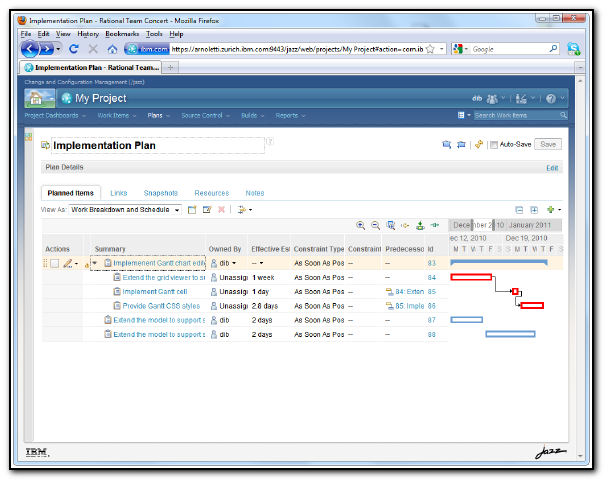604x480 pixels.
Task: Click the Search Work Items field
Action: pos(516,115)
